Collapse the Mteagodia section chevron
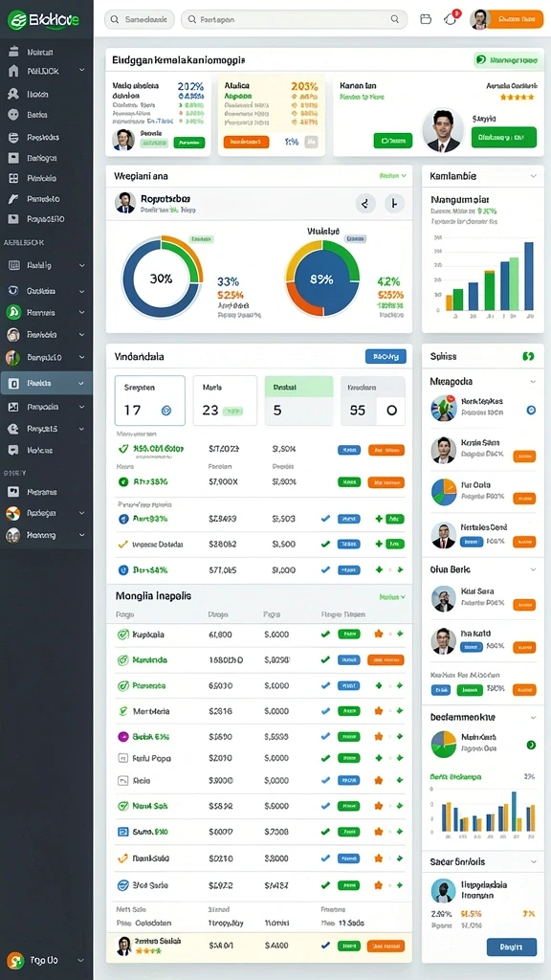The width and height of the screenshot is (551, 980). pos(533,381)
